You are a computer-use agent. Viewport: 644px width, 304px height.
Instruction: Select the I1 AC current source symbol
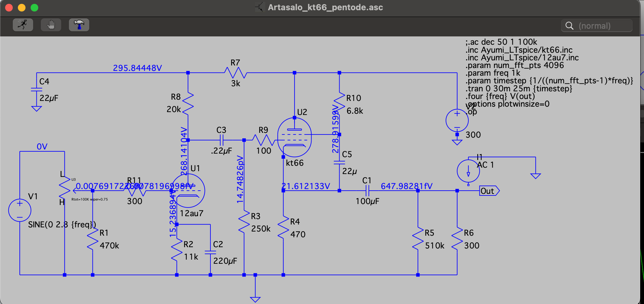[468, 171]
